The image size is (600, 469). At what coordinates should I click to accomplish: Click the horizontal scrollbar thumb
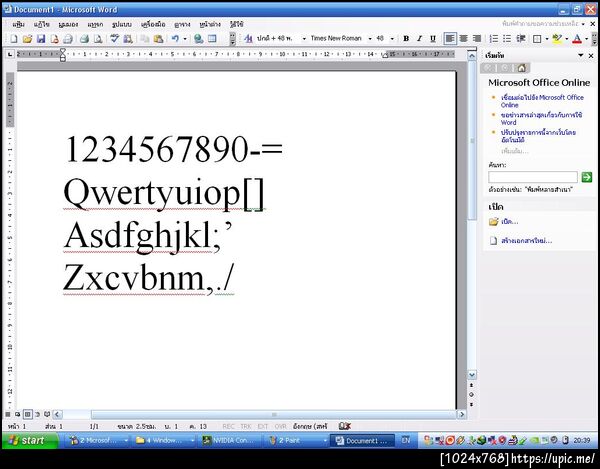pyautogui.click(x=274, y=414)
